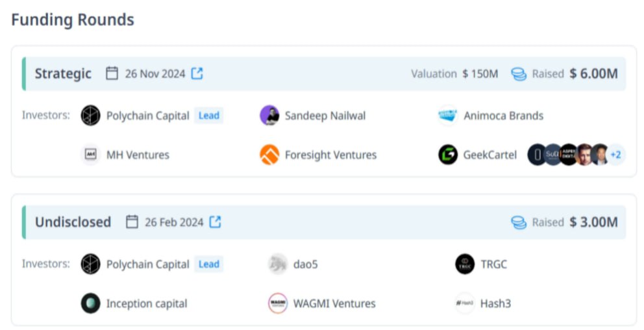Click MH Ventures logo icon
This screenshot has width=644, height=330.
tap(90, 155)
